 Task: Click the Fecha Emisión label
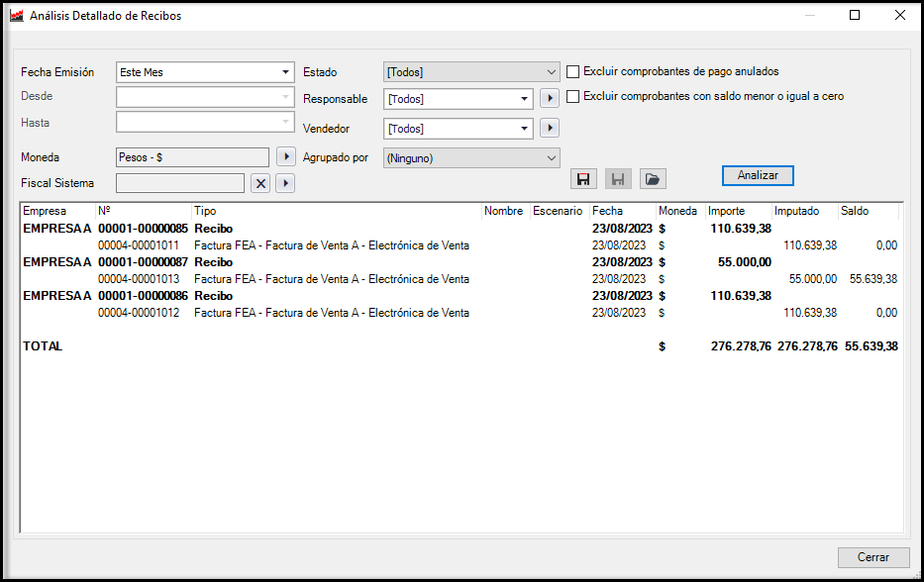pos(57,72)
